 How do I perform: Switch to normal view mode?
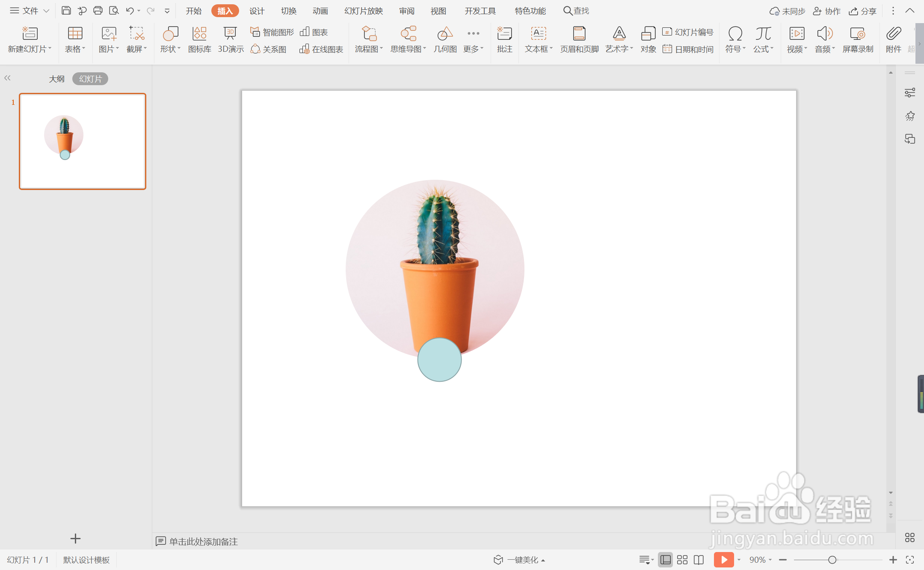click(665, 560)
